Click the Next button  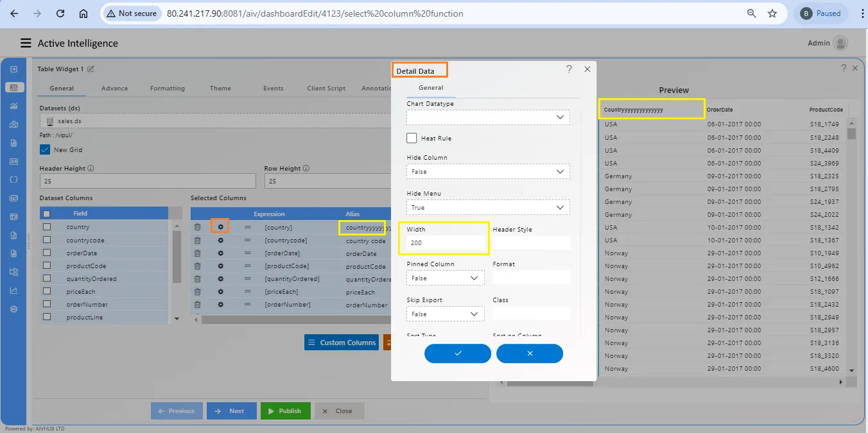232,411
